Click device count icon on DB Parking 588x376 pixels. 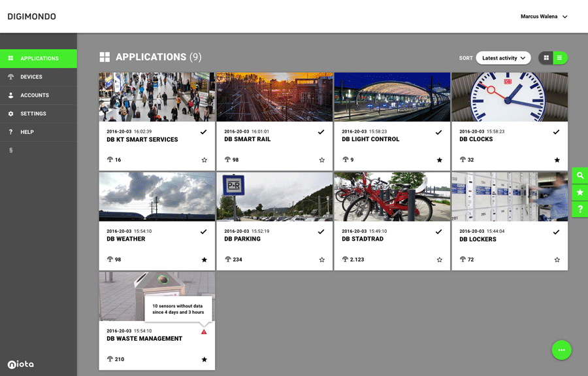click(227, 260)
